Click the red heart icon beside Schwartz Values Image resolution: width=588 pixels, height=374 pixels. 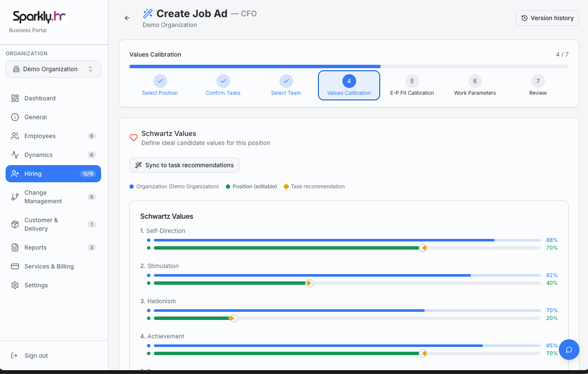(134, 138)
